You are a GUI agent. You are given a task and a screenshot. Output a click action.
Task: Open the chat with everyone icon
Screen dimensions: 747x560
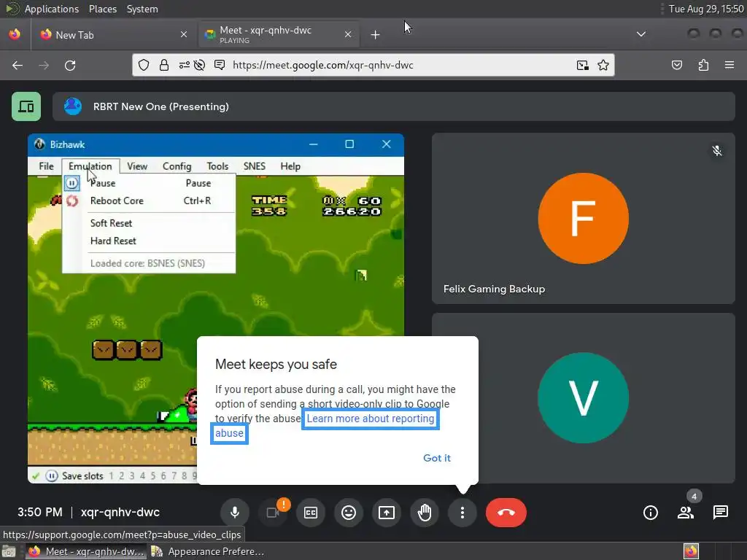(x=720, y=513)
